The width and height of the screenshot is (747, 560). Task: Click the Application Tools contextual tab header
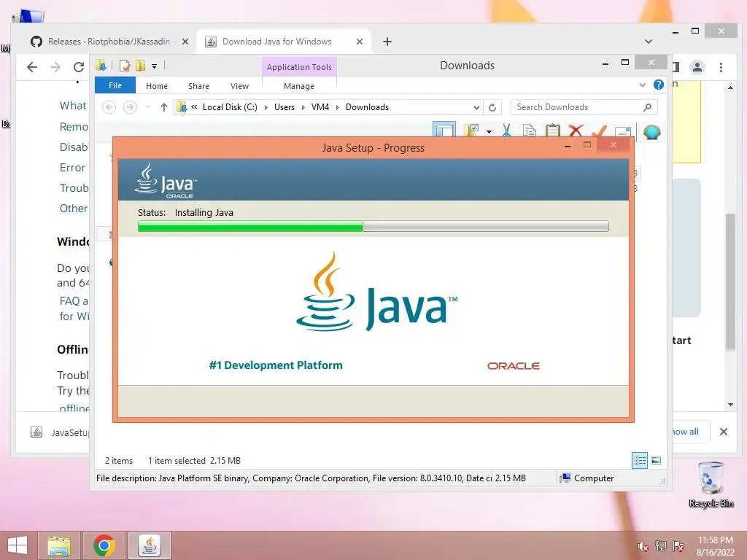[299, 66]
